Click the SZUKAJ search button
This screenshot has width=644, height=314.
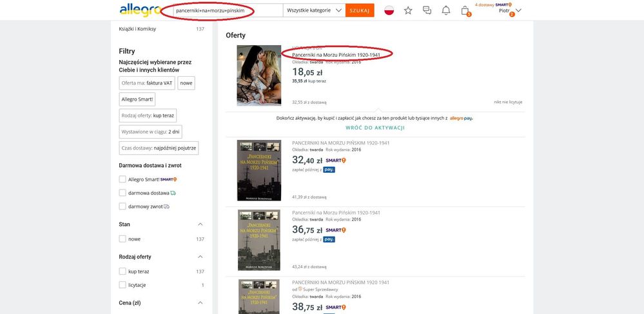coord(360,11)
